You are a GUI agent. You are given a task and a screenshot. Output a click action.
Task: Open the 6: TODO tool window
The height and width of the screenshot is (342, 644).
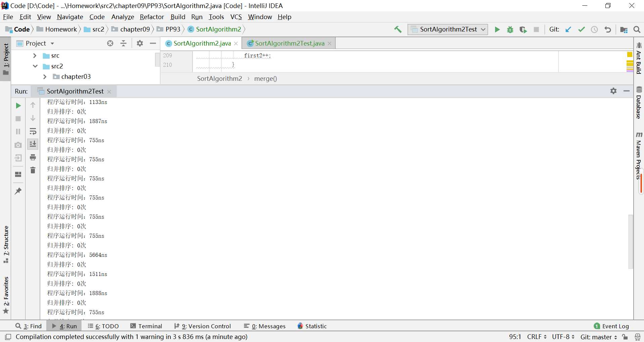(x=103, y=326)
